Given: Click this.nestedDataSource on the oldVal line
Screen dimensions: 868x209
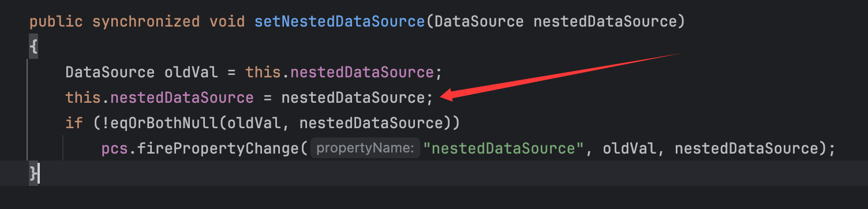Looking at the screenshot, I should click(x=340, y=73).
